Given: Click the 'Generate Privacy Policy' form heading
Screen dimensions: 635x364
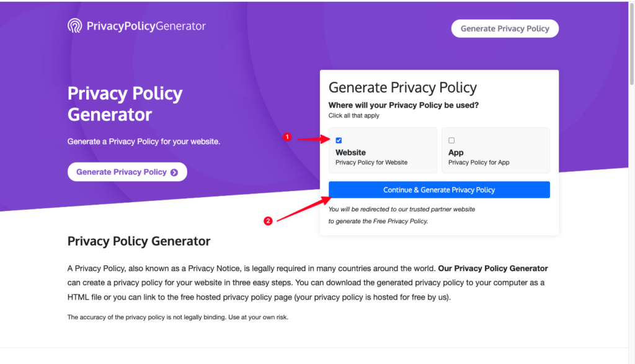Looking at the screenshot, I should click(402, 87).
